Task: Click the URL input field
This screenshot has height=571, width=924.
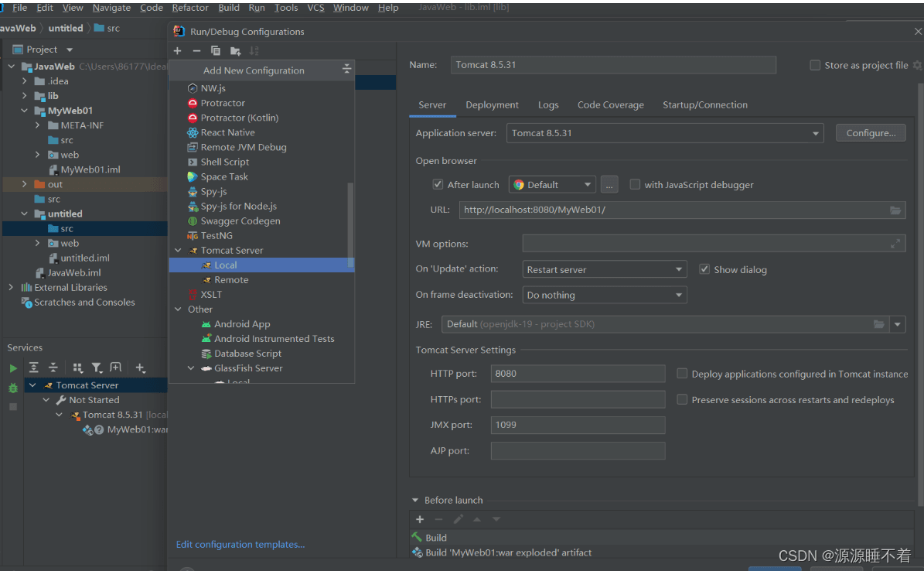Action: click(x=673, y=210)
